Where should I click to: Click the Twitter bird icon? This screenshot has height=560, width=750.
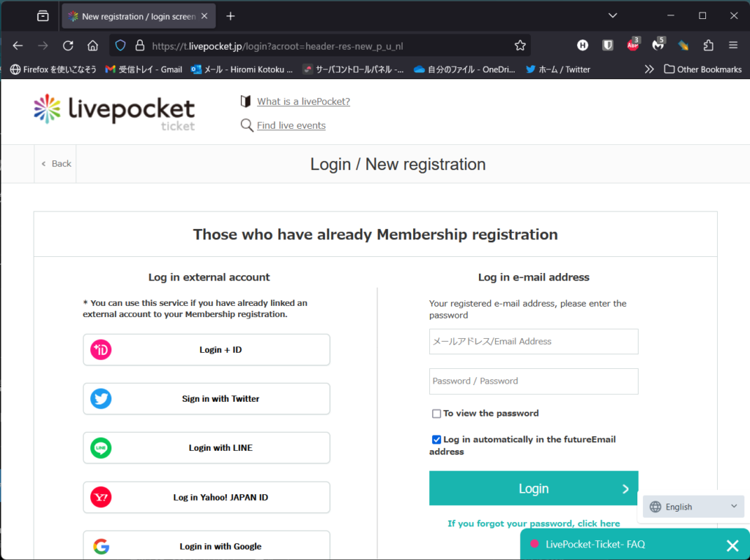pyautogui.click(x=101, y=399)
